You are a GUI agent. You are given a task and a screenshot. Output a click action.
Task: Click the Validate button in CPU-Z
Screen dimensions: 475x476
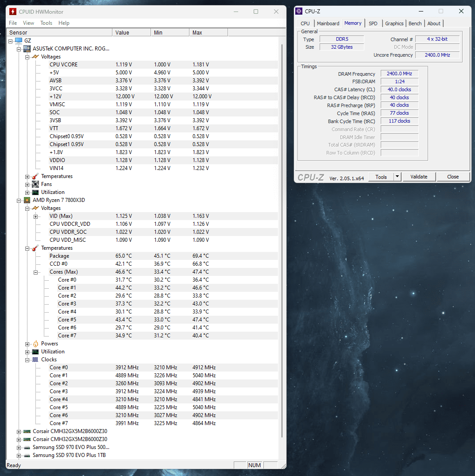pos(419,177)
